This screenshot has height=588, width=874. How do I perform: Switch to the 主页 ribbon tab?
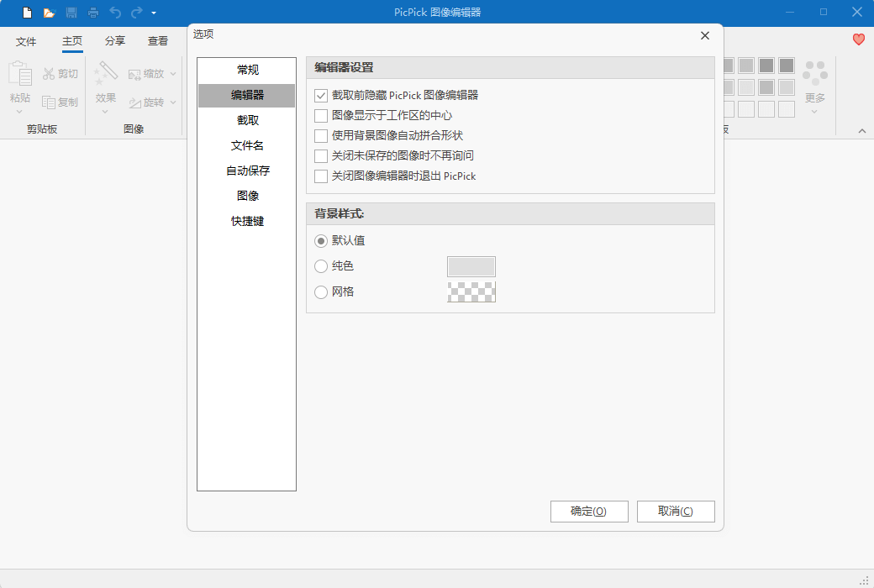pyautogui.click(x=72, y=41)
